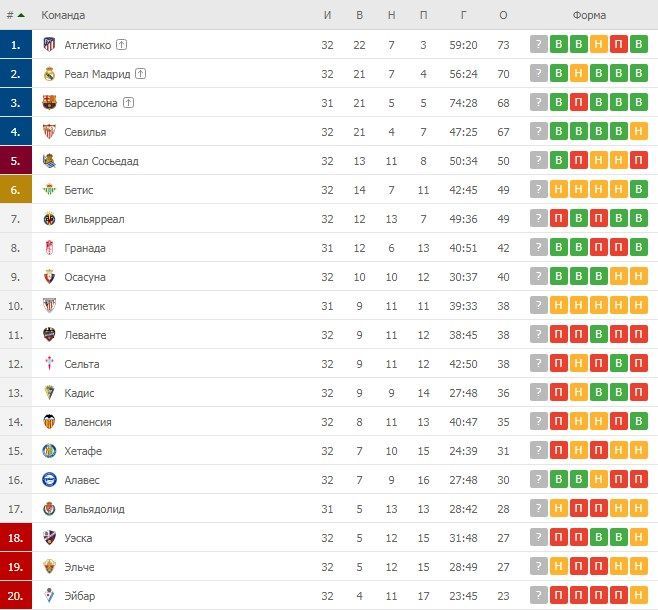Click the position 6 gold rank badge
Viewport: 658px width, 610px height.
[x=15, y=190]
